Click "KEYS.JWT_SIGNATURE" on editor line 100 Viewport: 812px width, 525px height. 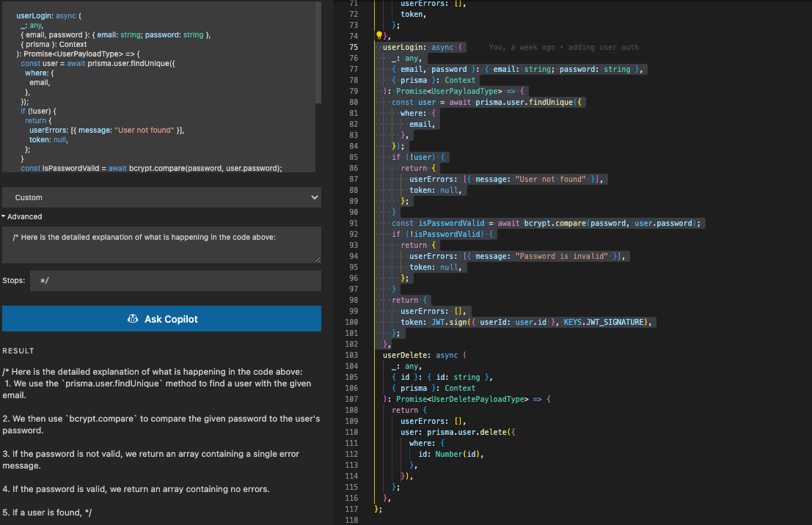click(x=604, y=322)
